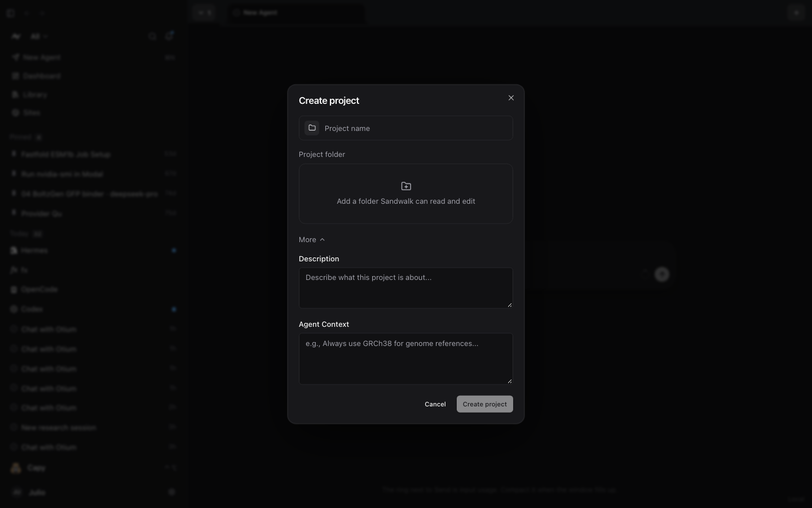
Task: Open Library in the sidebar
Action: tap(93, 95)
